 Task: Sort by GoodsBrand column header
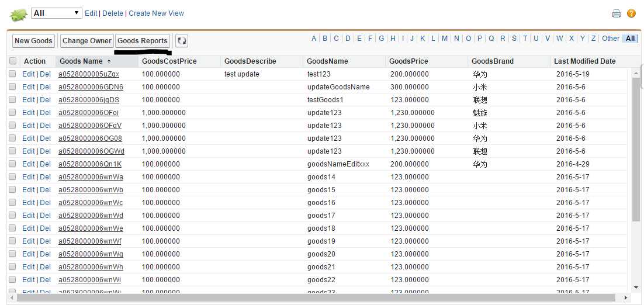pos(493,61)
